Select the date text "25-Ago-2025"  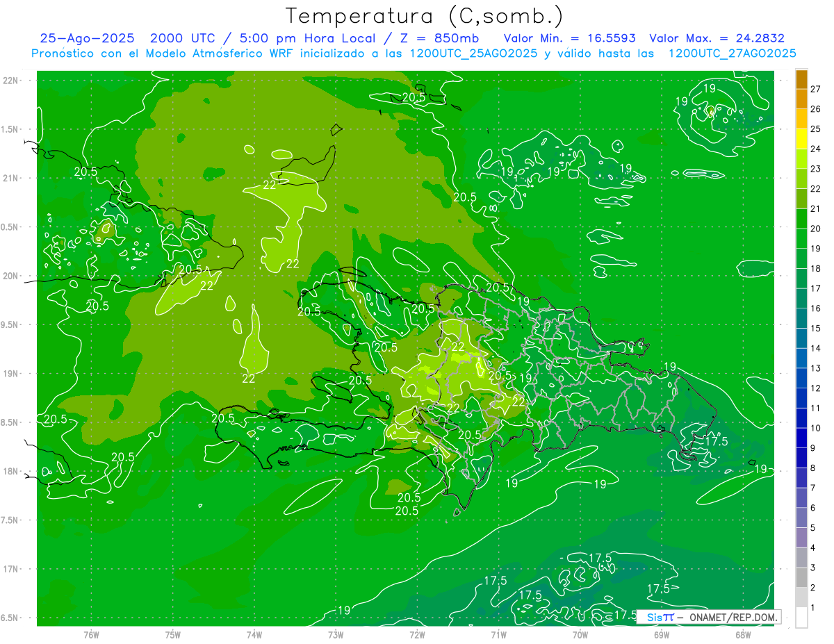pyautogui.click(x=88, y=39)
